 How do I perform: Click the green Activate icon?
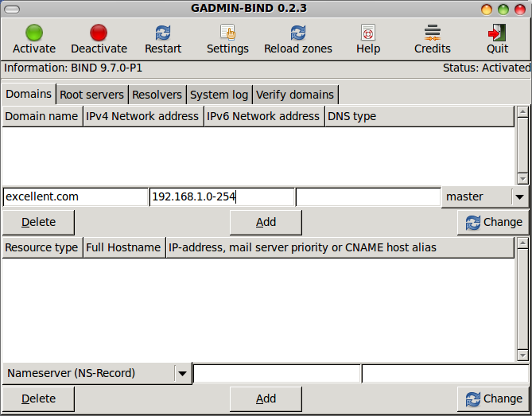coord(34,33)
